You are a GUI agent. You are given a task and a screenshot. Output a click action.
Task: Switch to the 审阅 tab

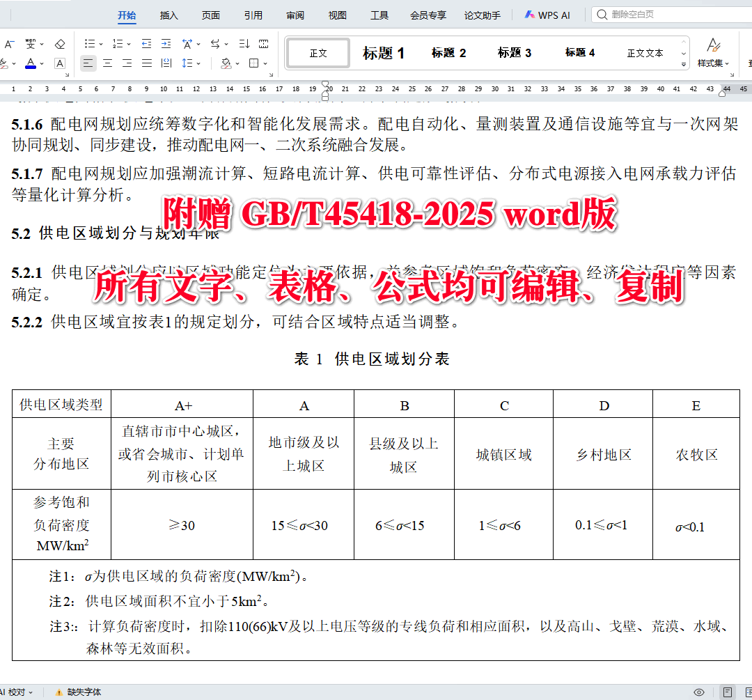pyautogui.click(x=295, y=15)
